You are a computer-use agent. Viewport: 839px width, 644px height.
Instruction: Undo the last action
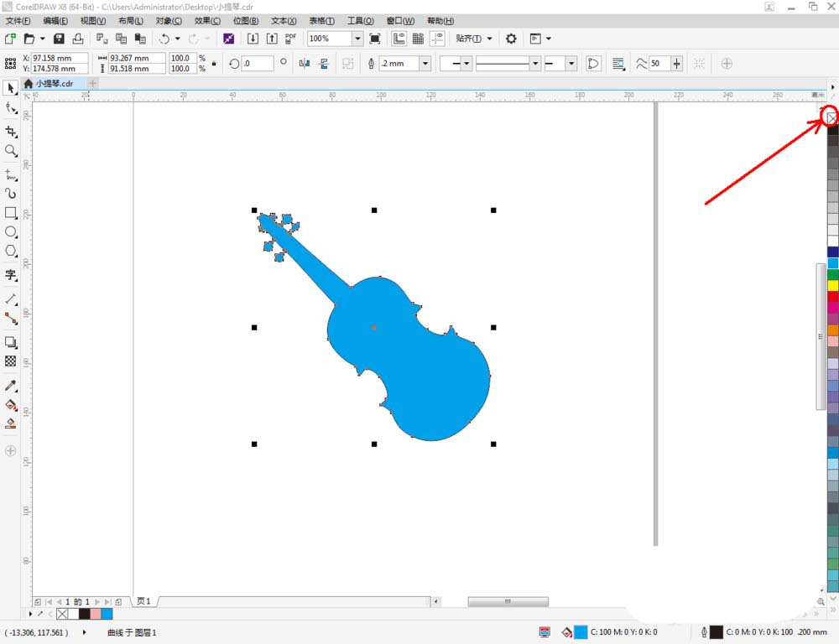pyautogui.click(x=164, y=39)
